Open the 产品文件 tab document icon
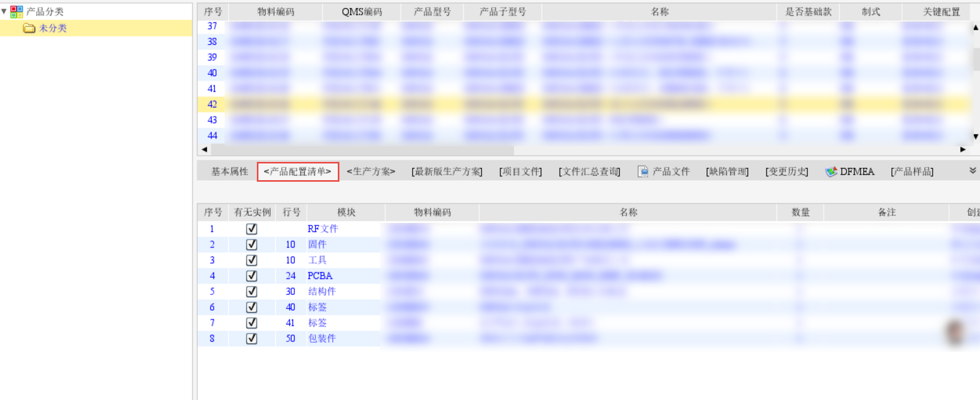 643,171
